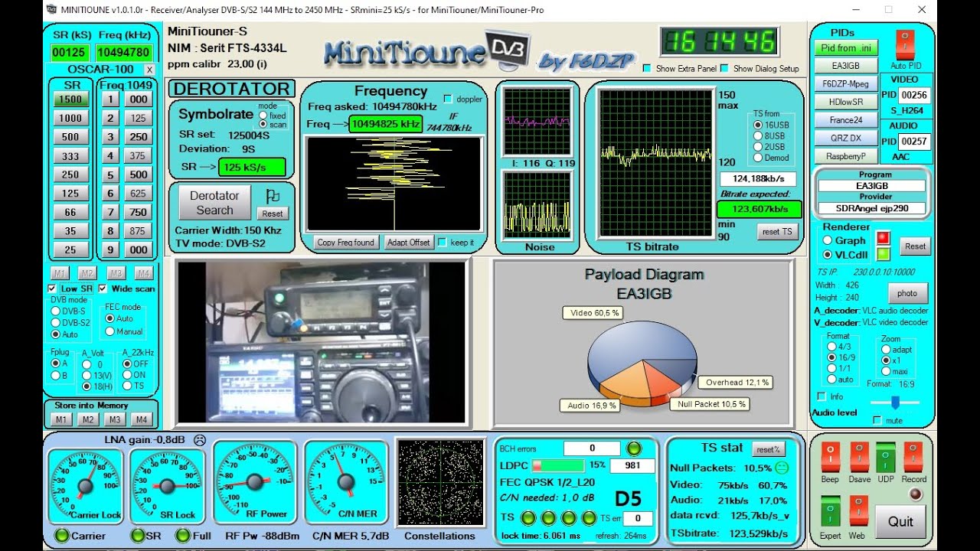Click M3 under Store into Memory

coord(116,419)
